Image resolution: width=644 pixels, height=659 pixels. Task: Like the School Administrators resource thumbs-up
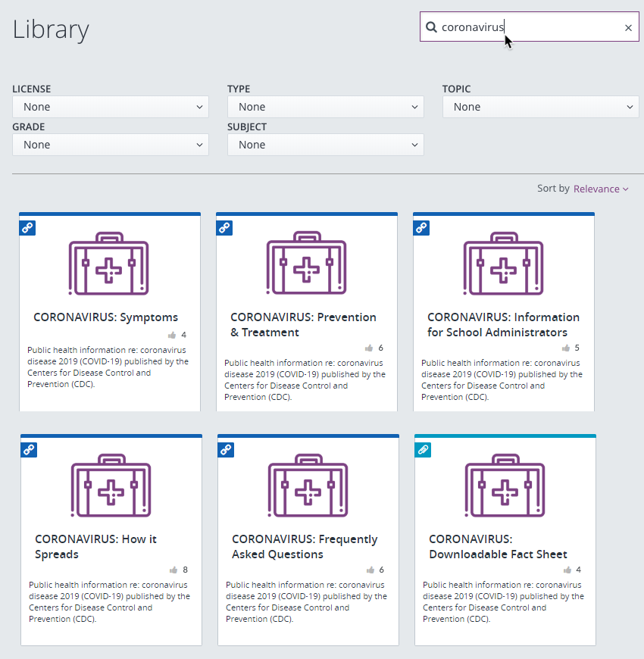(566, 348)
